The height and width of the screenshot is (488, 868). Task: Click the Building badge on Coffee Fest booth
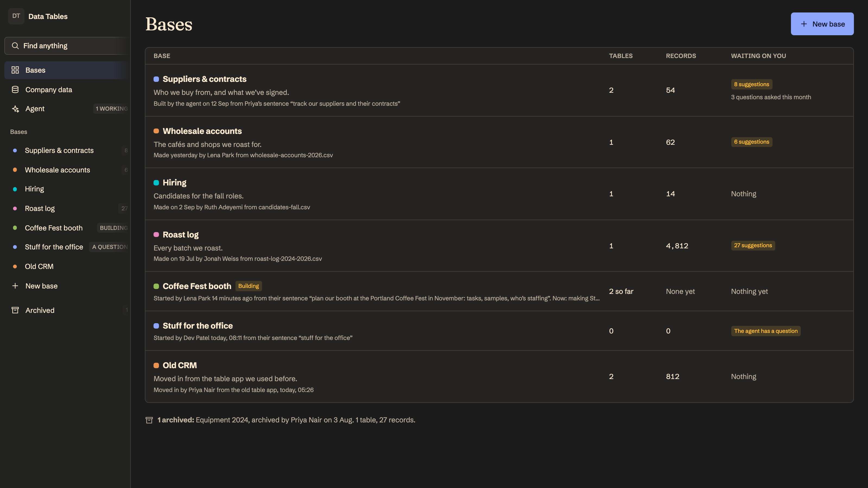(248, 286)
